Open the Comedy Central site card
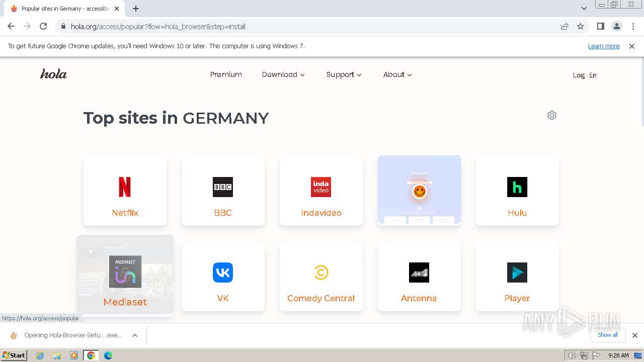644x362 pixels. click(321, 277)
